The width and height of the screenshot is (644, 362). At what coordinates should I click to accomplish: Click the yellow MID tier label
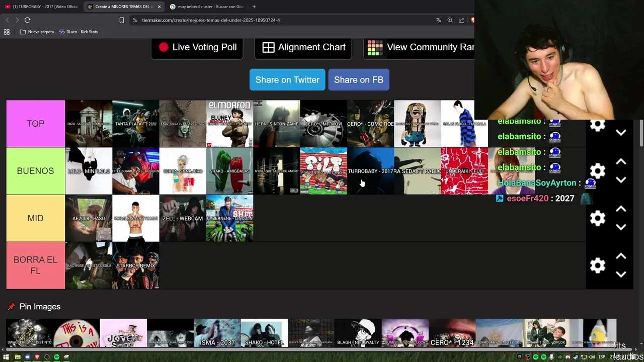tap(36, 218)
